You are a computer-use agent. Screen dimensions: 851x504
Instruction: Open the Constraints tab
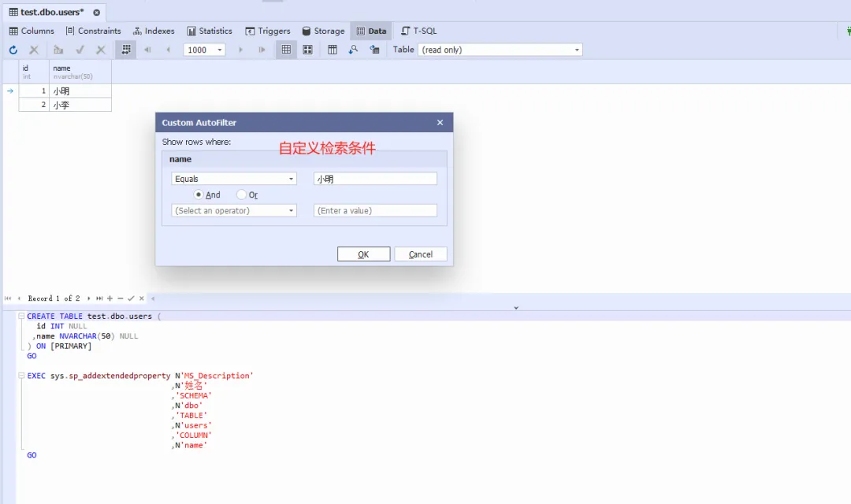[93, 31]
